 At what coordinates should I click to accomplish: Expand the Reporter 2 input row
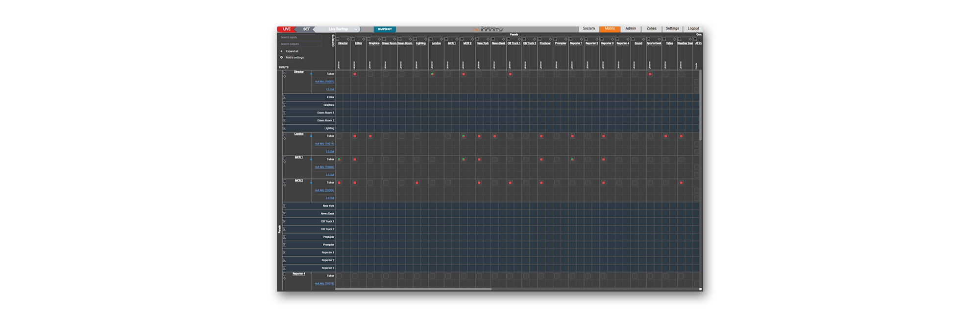click(285, 260)
